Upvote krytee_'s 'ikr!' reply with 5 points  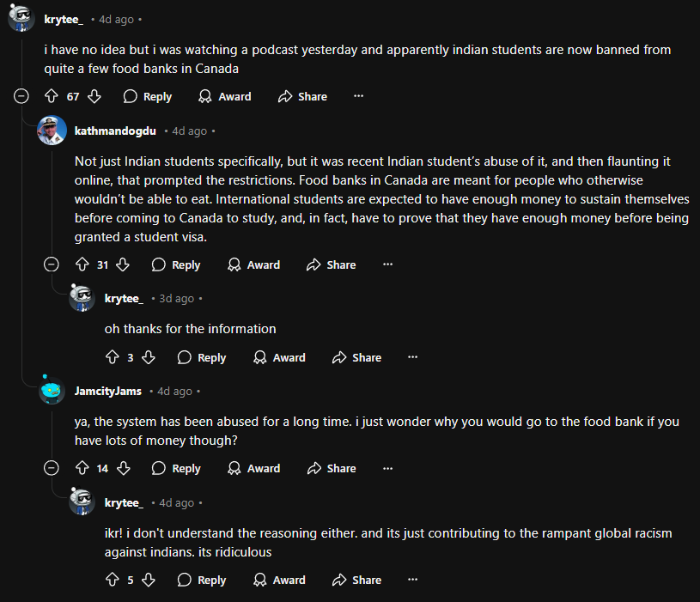112,580
